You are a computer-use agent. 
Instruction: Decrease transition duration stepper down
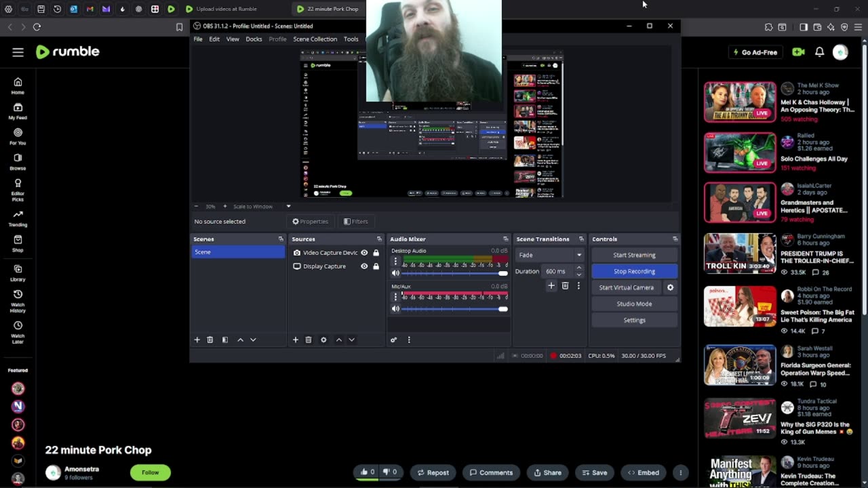pos(578,274)
